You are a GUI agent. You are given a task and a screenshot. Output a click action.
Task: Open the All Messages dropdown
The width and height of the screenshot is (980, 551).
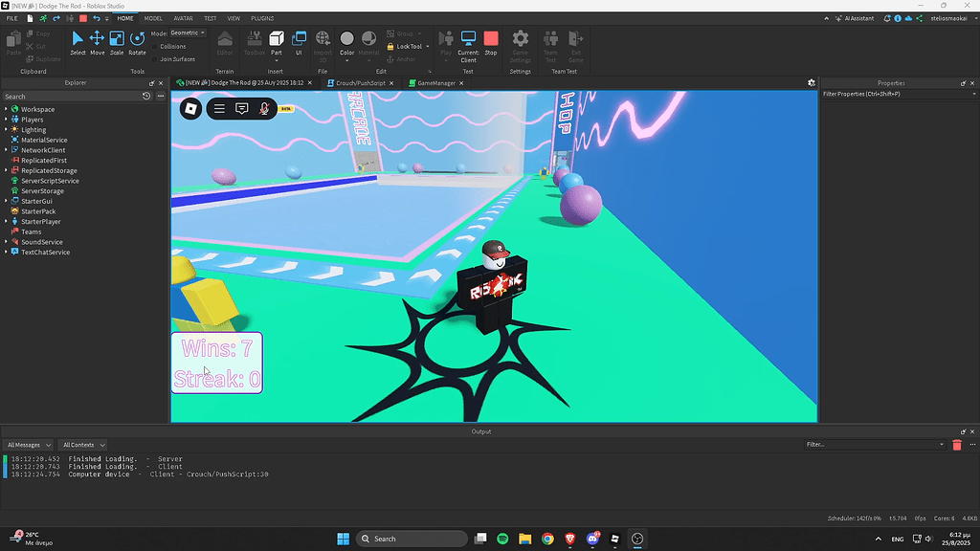[x=29, y=444]
